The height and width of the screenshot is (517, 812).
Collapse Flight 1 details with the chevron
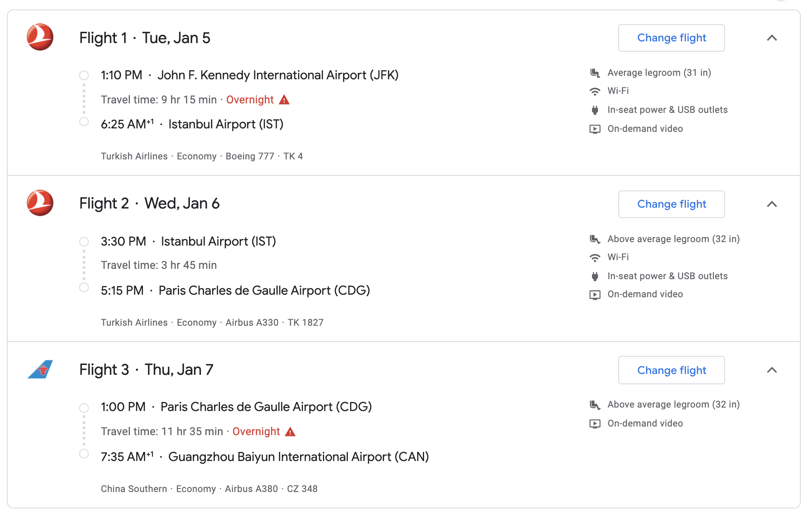tap(772, 38)
